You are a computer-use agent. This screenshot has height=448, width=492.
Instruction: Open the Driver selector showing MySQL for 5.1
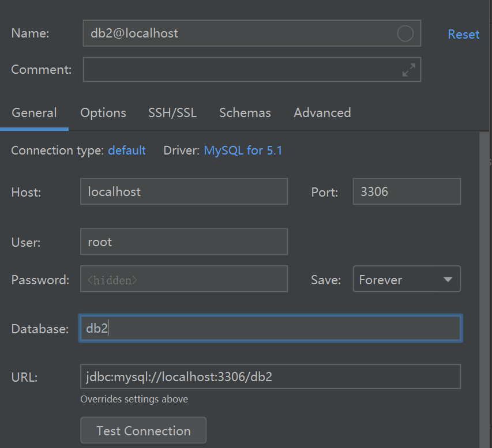pos(243,150)
